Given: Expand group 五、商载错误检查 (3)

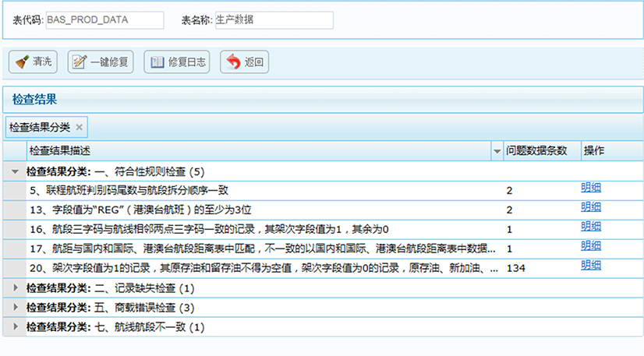Looking at the screenshot, I should (15, 307).
